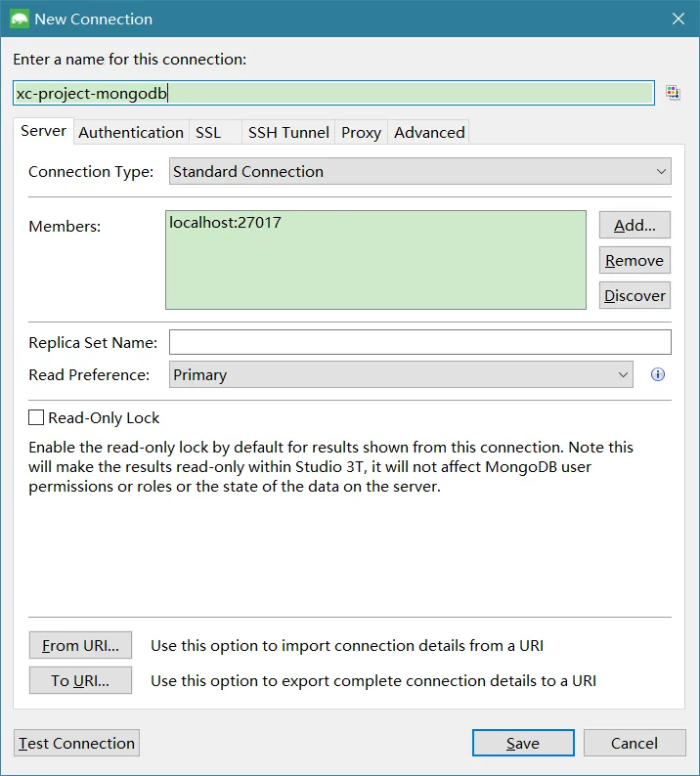Click the Read Preference info icon

coord(658,374)
